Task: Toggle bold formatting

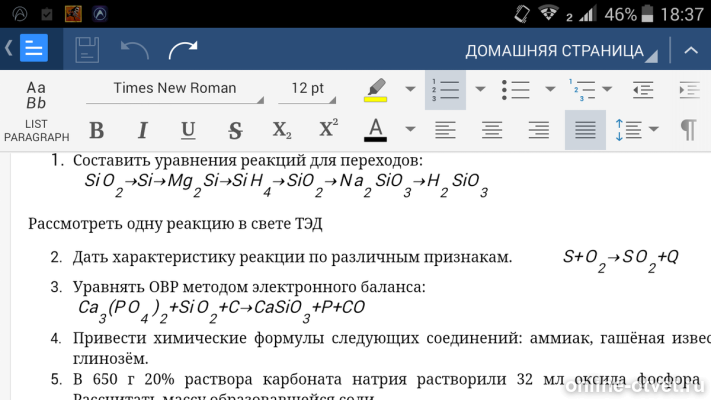Action: [x=96, y=130]
